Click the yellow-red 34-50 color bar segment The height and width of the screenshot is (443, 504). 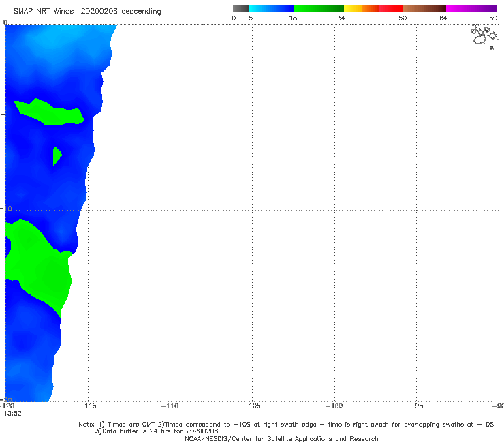(373, 8)
